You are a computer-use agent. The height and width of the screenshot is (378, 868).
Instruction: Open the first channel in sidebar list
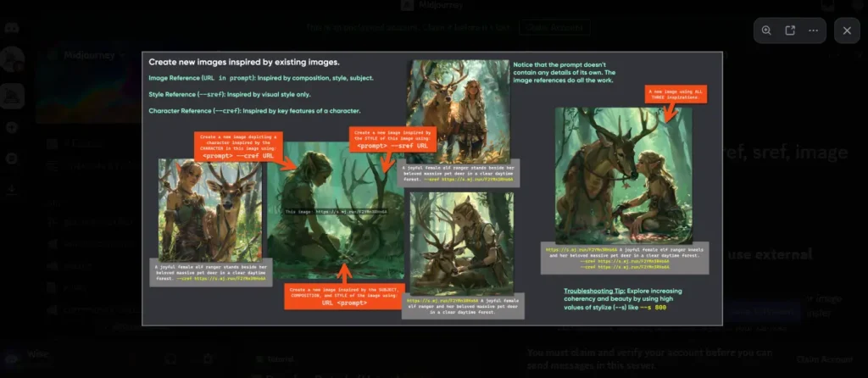point(85,144)
